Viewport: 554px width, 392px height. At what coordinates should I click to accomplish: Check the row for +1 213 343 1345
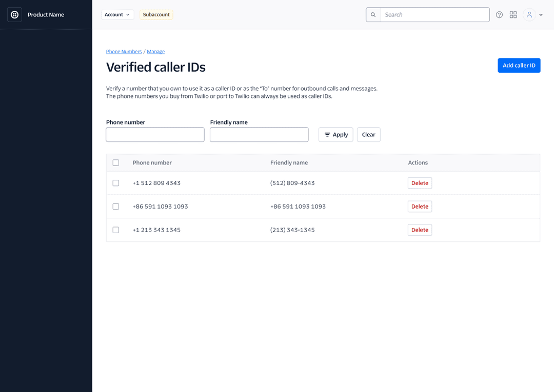click(x=116, y=230)
